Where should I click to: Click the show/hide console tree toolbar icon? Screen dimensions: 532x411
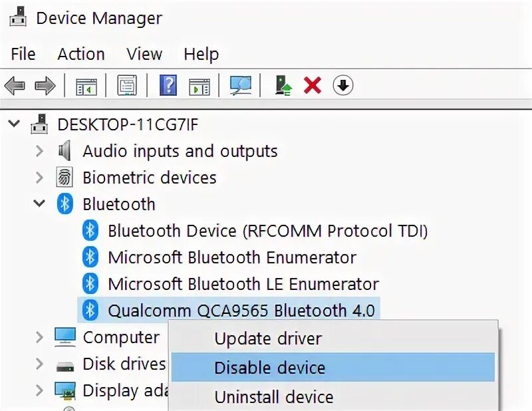pyautogui.click(x=86, y=87)
